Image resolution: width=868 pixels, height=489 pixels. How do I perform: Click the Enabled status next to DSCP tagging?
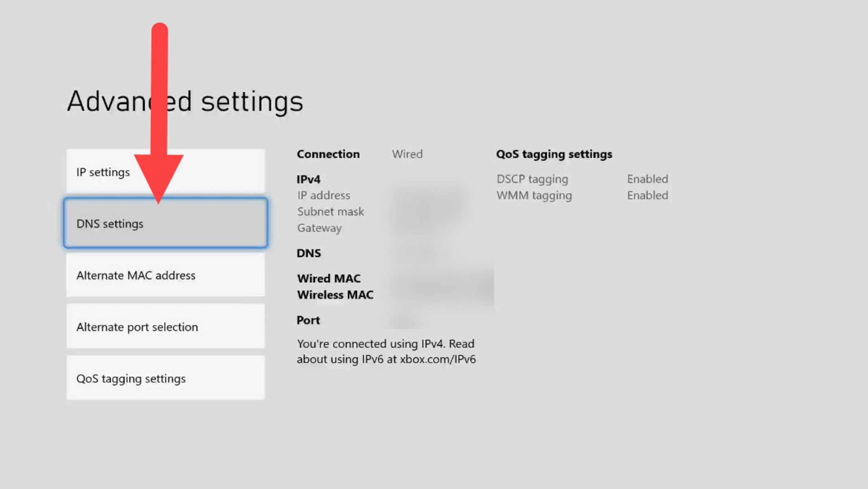point(647,179)
